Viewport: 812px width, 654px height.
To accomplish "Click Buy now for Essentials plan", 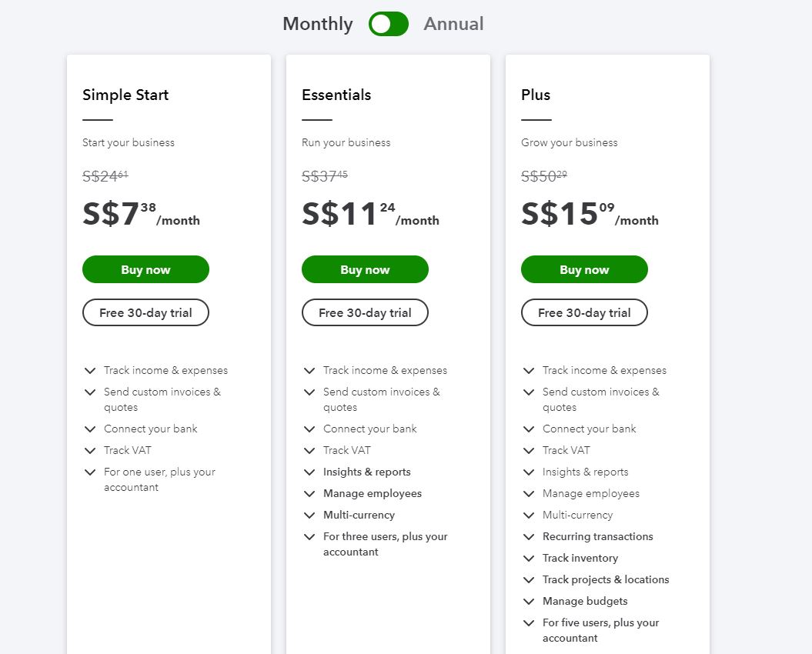I will click(365, 269).
